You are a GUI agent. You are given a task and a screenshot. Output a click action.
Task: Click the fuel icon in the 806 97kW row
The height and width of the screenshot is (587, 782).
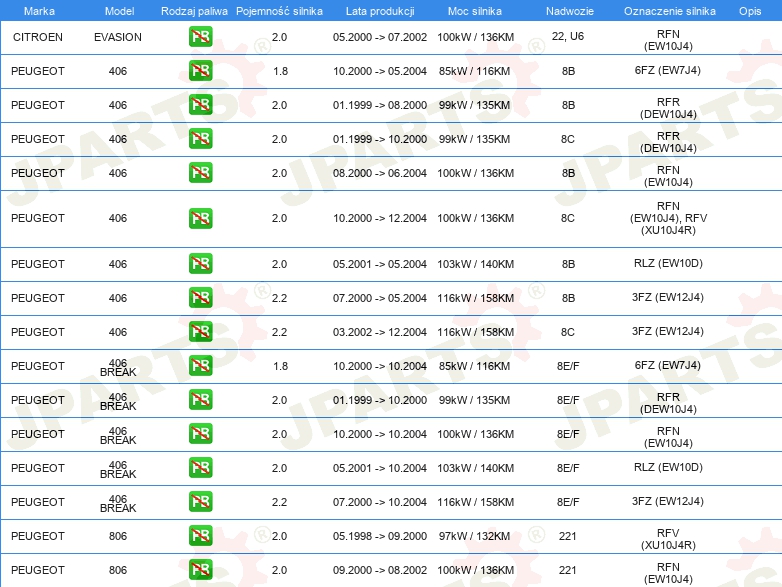pos(200,535)
